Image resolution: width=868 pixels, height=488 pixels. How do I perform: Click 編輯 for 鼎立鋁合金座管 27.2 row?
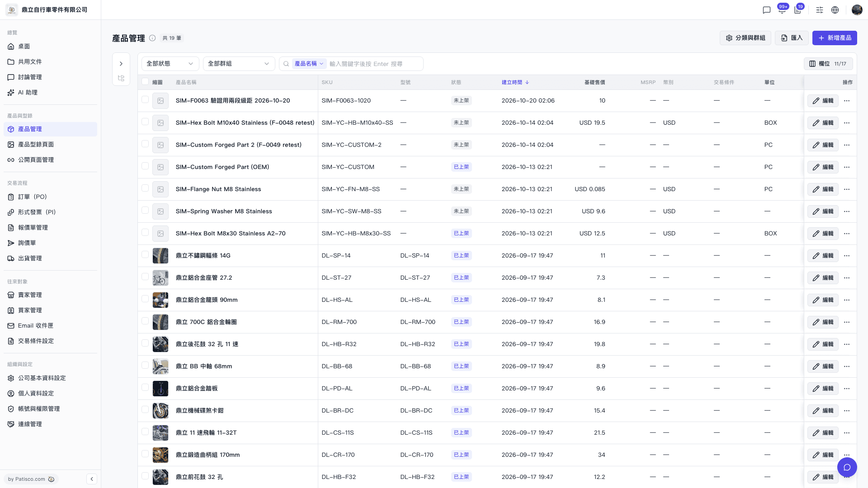click(823, 278)
